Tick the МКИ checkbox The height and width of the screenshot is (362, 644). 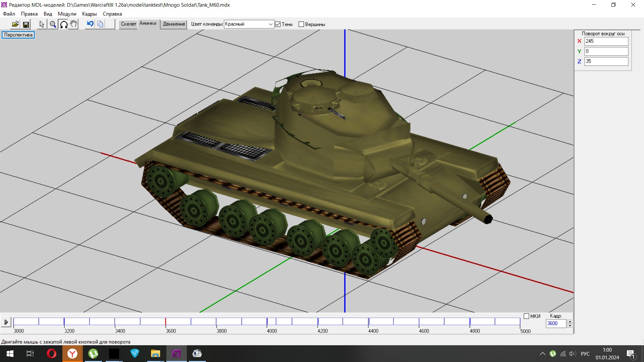(526, 316)
